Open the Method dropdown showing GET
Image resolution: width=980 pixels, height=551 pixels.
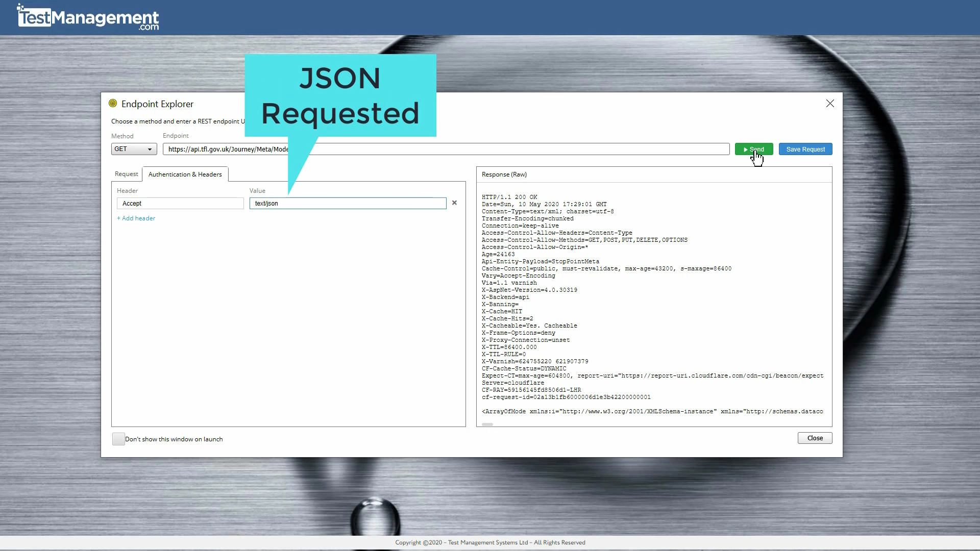[133, 148]
